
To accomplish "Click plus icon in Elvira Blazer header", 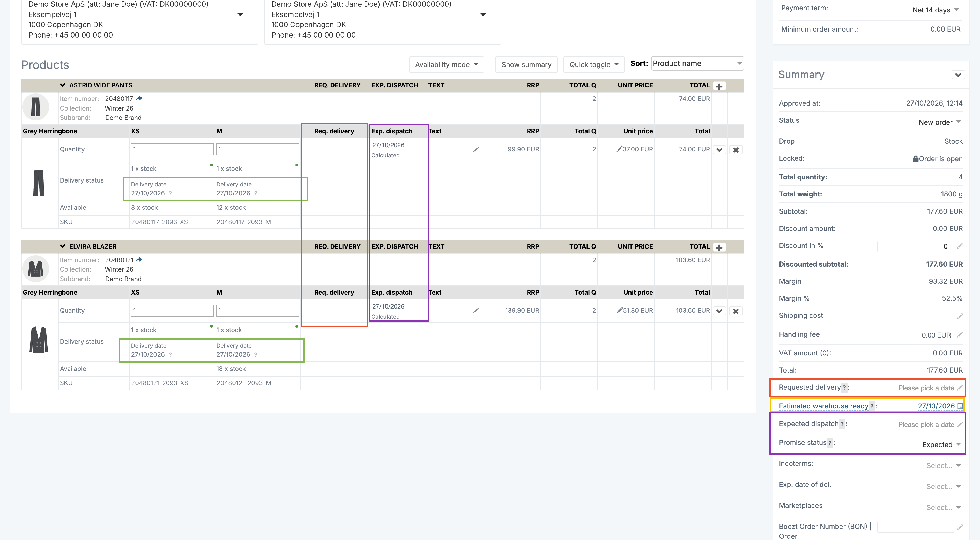I will (719, 248).
